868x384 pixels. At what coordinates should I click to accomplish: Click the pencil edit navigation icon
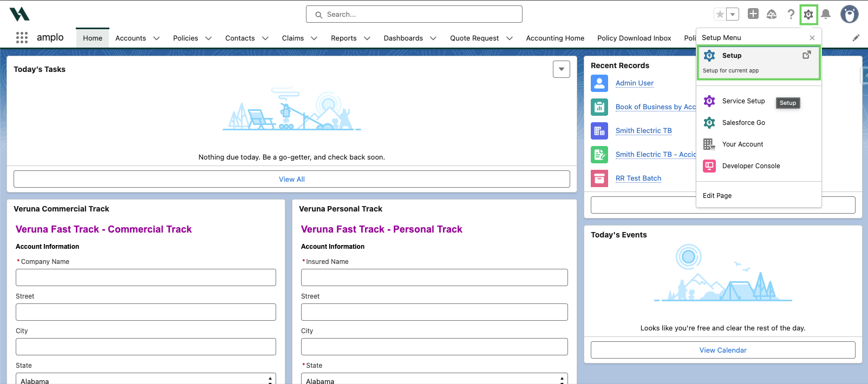point(856,38)
